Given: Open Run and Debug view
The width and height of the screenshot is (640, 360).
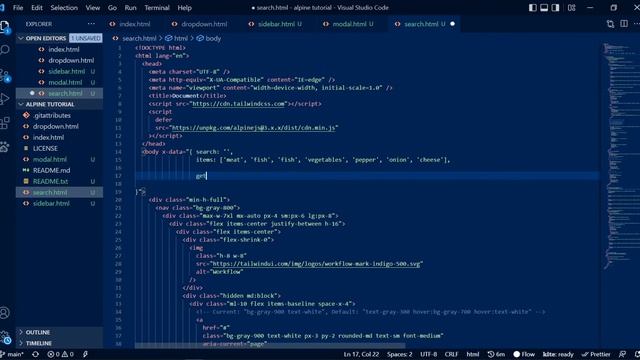Looking at the screenshot, I should click(x=5, y=98).
